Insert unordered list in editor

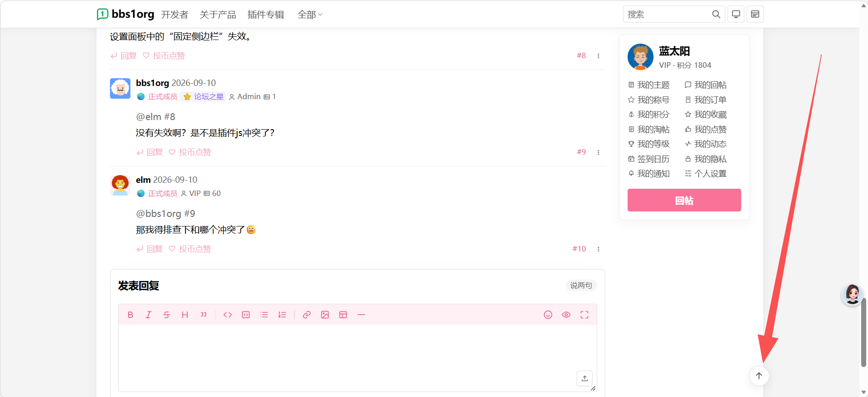264,315
